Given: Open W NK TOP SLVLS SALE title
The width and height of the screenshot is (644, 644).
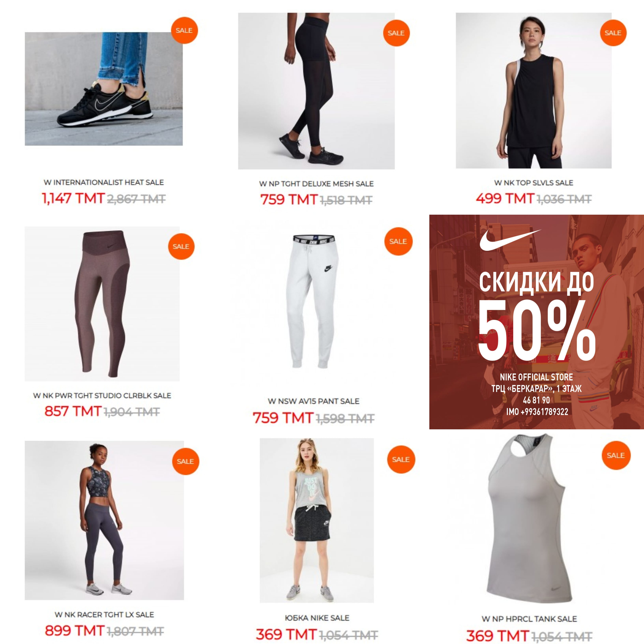Looking at the screenshot, I should pos(534,183).
